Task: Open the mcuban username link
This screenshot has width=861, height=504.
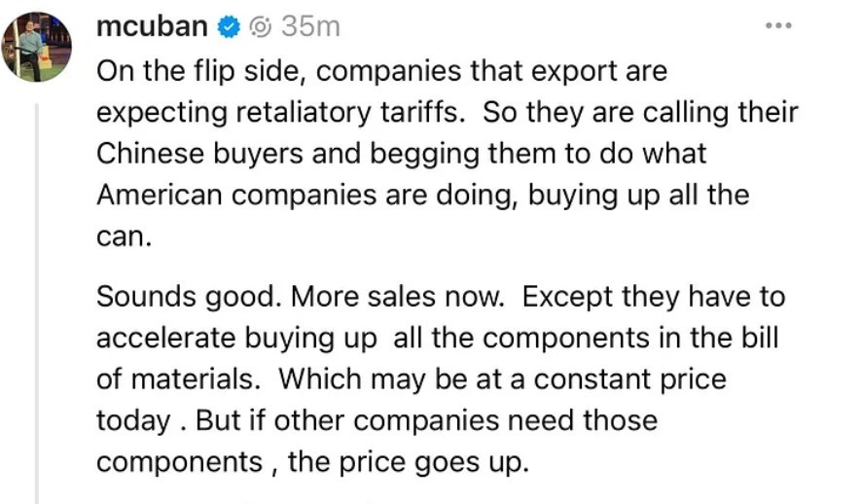Action: coord(152,26)
